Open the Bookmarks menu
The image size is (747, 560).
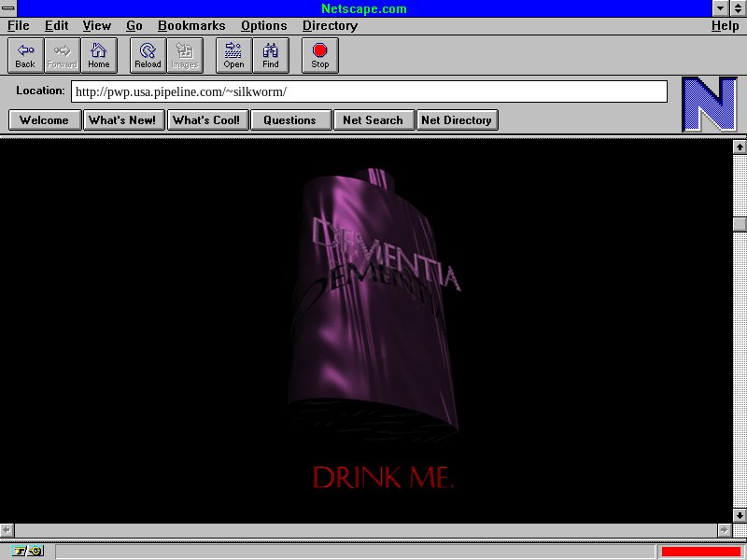click(x=191, y=26)
